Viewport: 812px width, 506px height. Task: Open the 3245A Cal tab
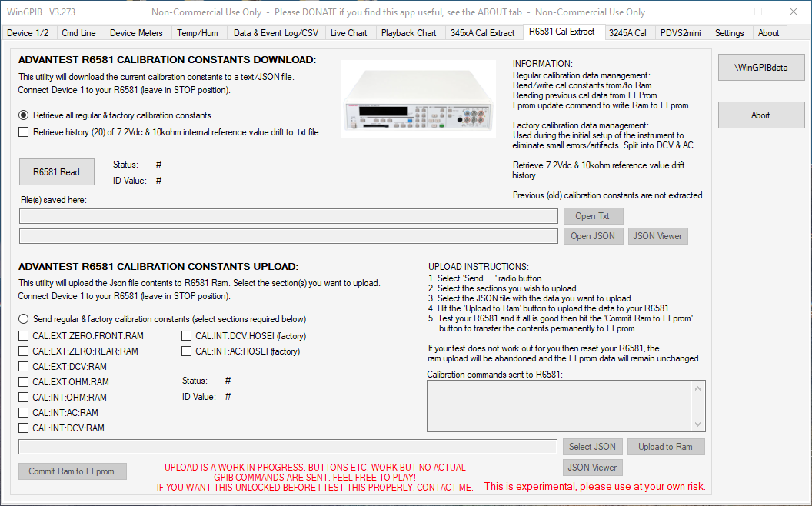(x=627, y=33)
